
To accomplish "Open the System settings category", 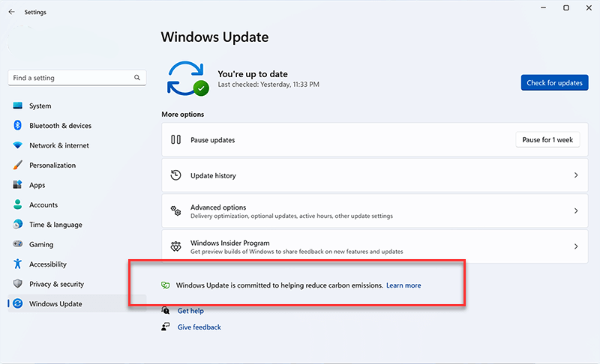I will point(77,106).
